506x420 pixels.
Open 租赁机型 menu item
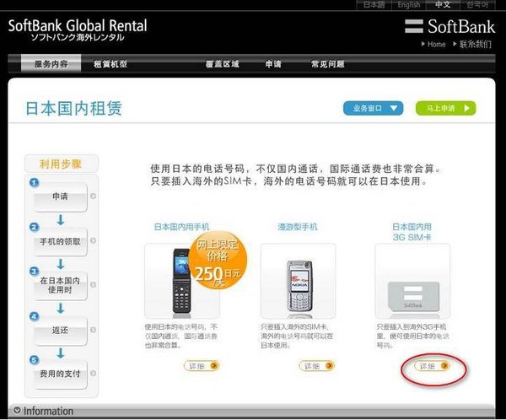point(110,64)
